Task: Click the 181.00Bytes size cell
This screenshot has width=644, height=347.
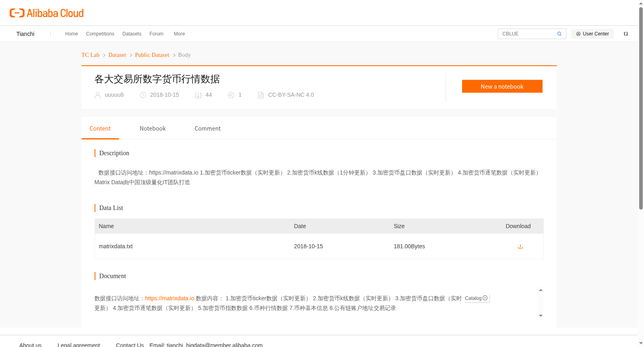Action: point(409,246)
